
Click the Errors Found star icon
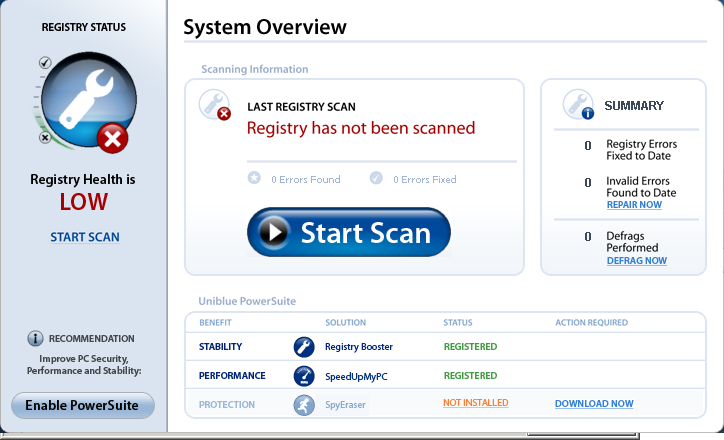click(x=255, y=179)
